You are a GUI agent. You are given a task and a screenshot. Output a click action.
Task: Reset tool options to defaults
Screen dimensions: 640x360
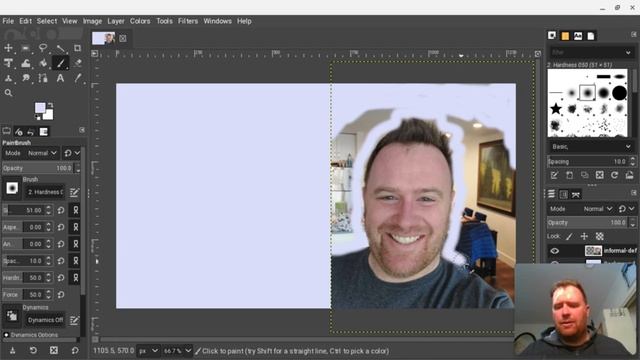click(x=75, y=350)
